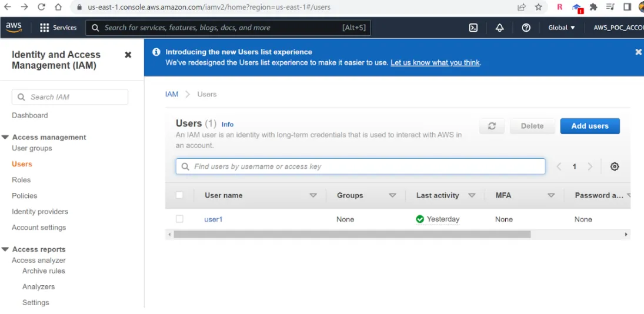Click the browser address bar URL
The image size is (644, 314).
[209, 7]
